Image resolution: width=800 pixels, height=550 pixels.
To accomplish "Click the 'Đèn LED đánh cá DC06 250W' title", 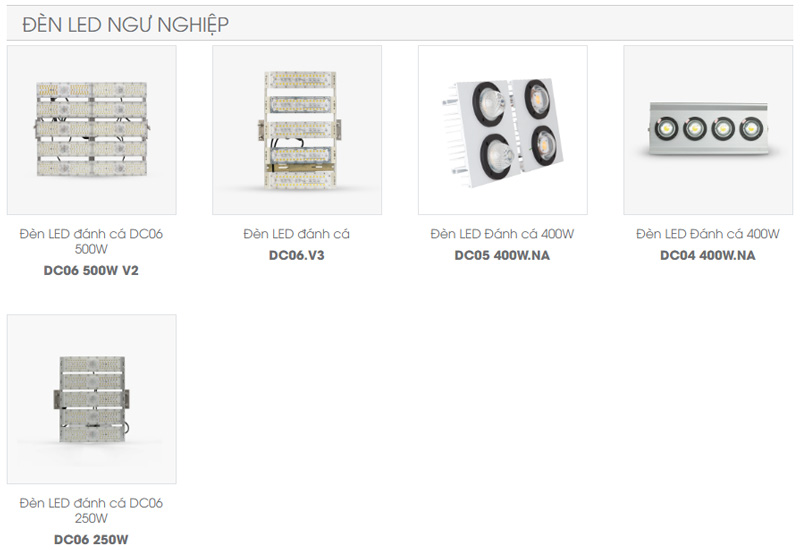I will click(x=91, y=510).
